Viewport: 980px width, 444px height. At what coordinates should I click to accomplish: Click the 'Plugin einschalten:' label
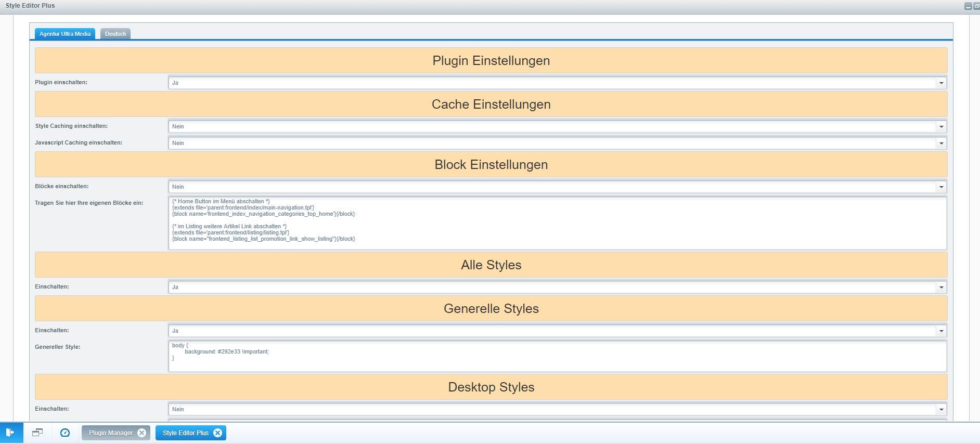pos(61,82)
